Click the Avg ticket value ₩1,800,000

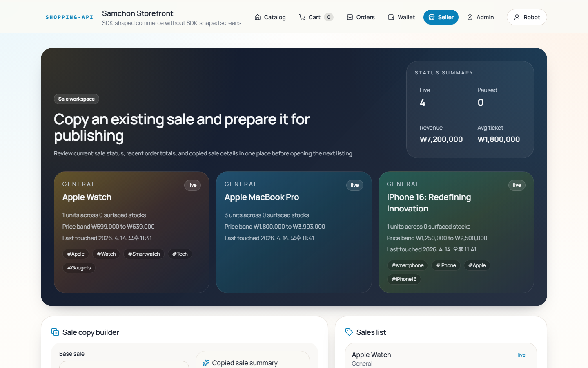[499, 139]
